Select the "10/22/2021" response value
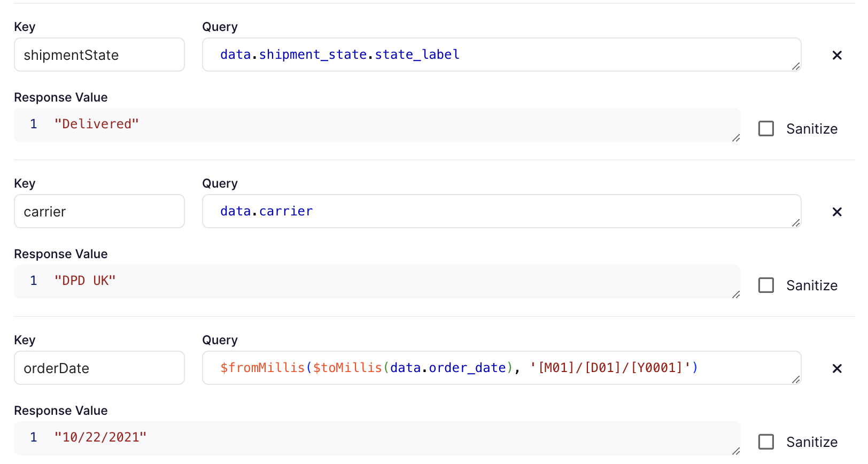The width and height of the screenshot is (868, 464). 100,437
